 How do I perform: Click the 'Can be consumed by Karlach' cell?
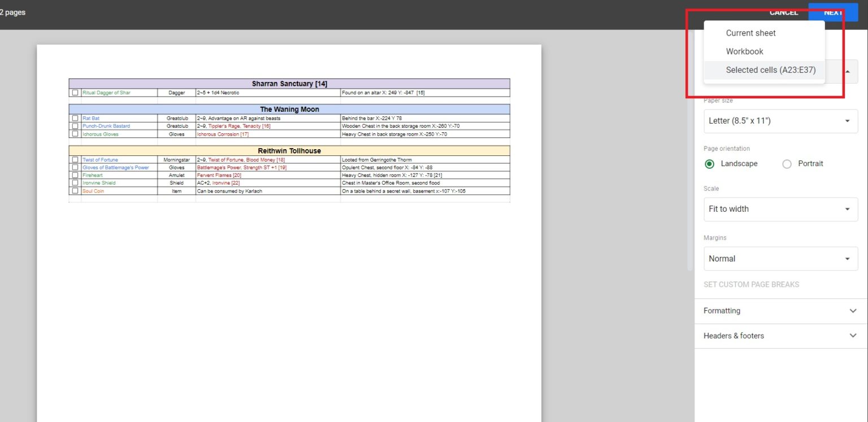click(x=268, y=191)
